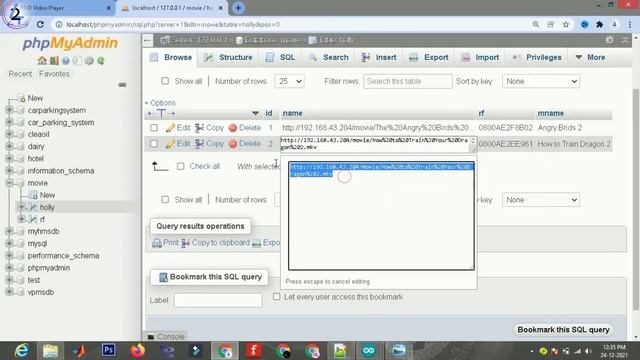The width and height of the screenshot is (640, 360).
Task: Open phpMyAdmin documentation help icon
Action: (66, 61)
